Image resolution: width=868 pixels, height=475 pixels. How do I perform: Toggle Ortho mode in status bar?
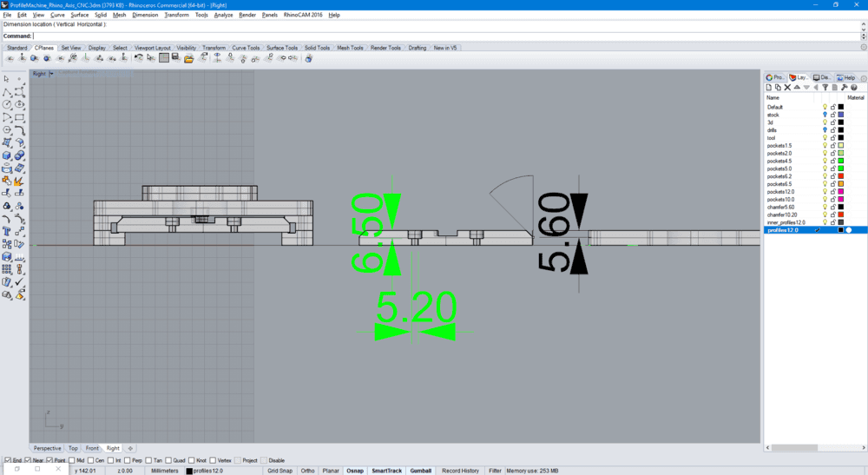(307, 471)
